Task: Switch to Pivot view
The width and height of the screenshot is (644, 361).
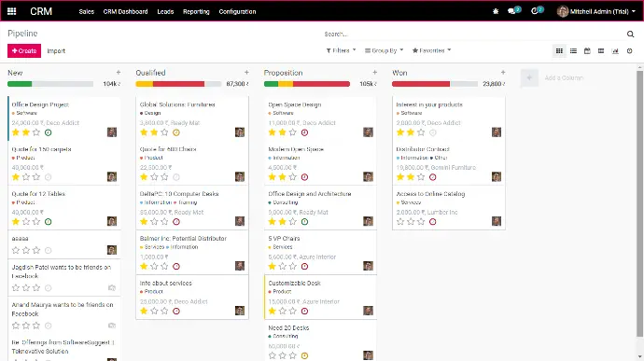Action: point(601,51)
